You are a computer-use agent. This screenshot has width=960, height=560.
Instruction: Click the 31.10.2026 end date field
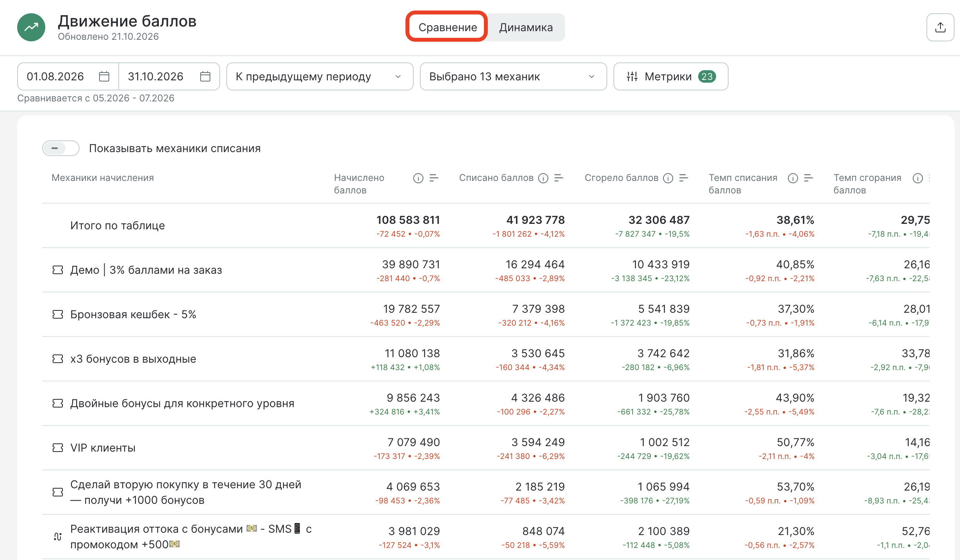tap(169, 76)
